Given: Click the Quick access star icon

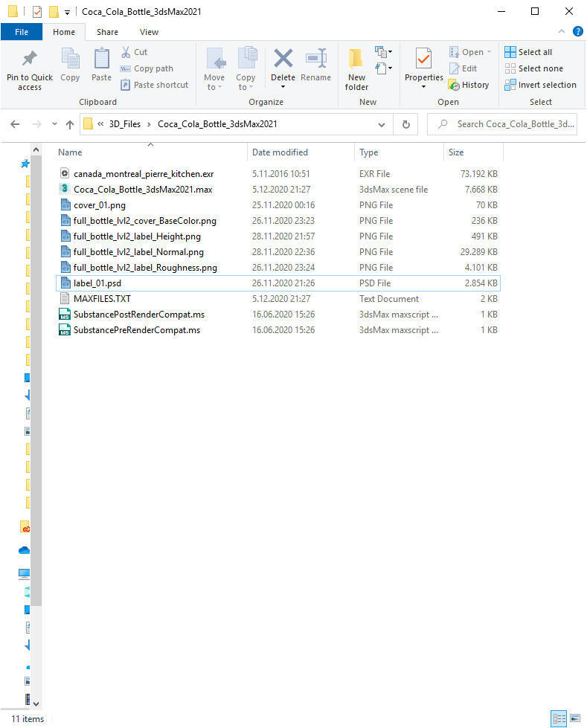Looking at the screenshot, I should click(x=25, y=164).
